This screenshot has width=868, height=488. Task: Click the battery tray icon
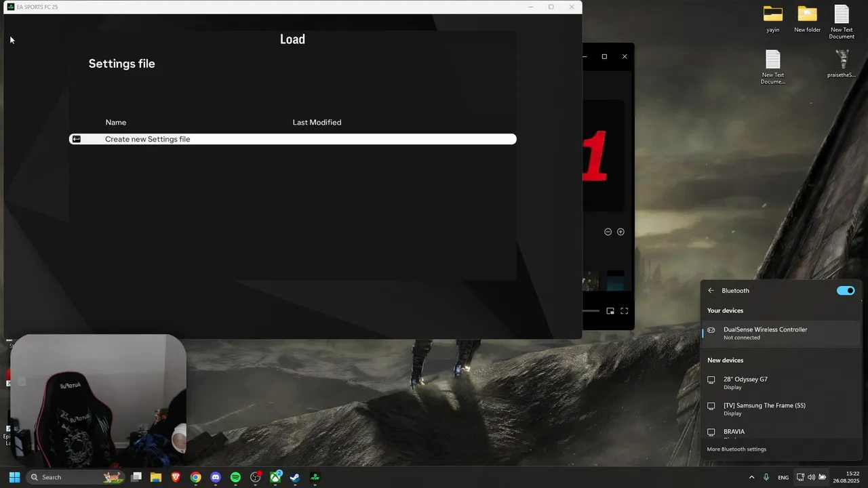click(823, 477)
